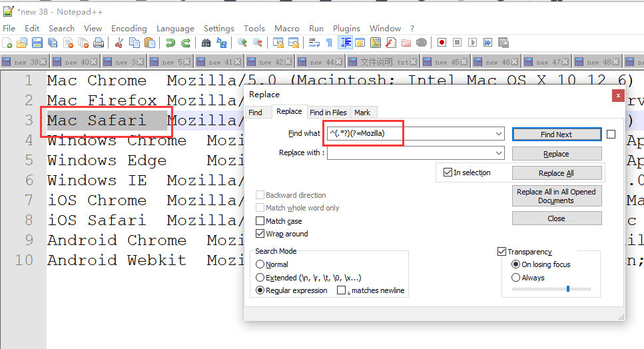Click the Replace All button
The image size is (644, 349).
(557, 173)
